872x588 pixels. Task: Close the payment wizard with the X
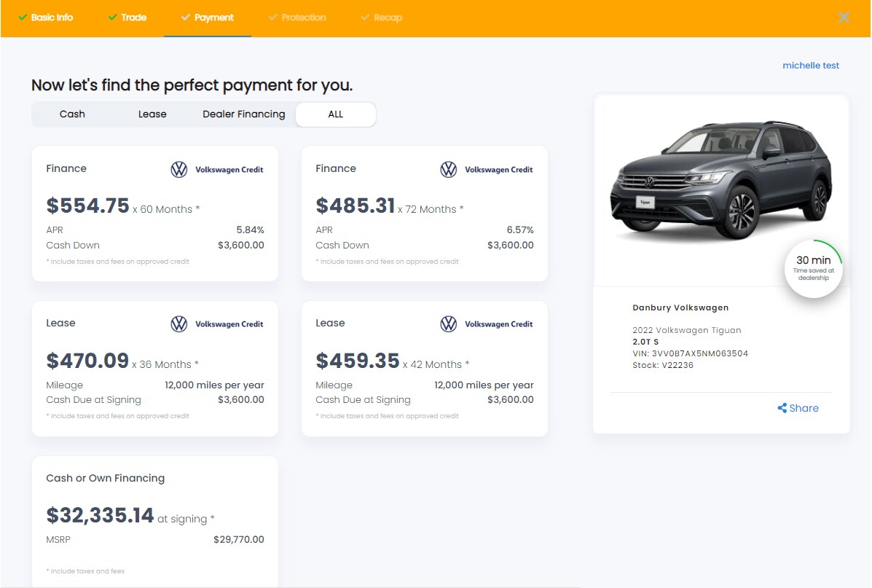pyautogui.click(x=844, y=17)
